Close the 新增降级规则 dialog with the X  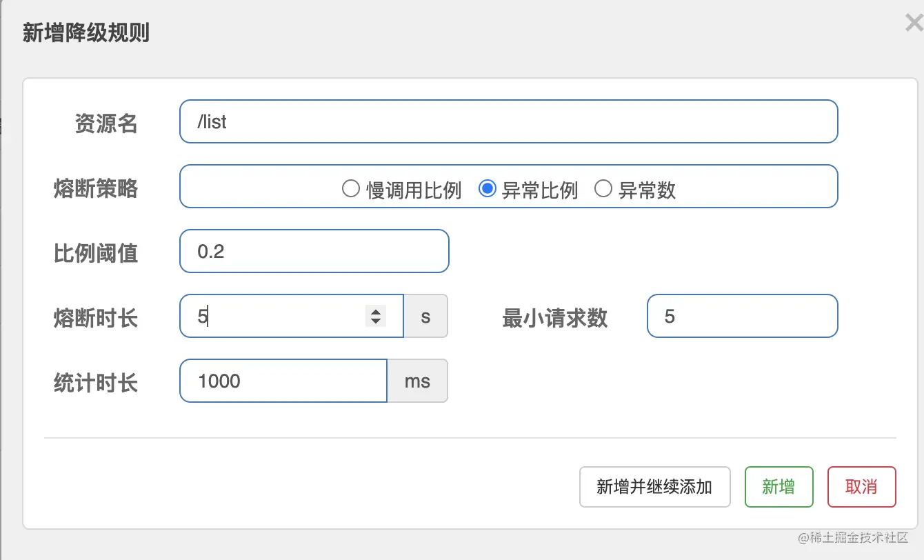[914, 24]
